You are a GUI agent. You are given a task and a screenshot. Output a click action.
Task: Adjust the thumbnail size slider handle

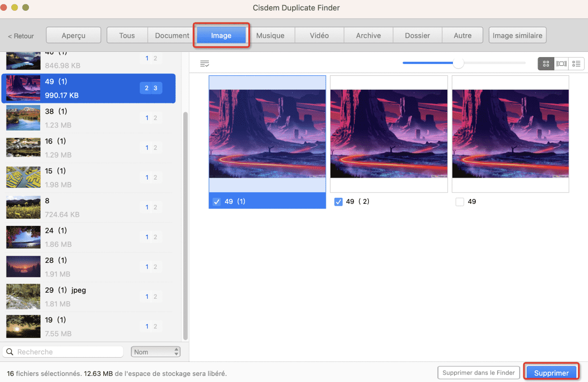(x=458, y=63)
